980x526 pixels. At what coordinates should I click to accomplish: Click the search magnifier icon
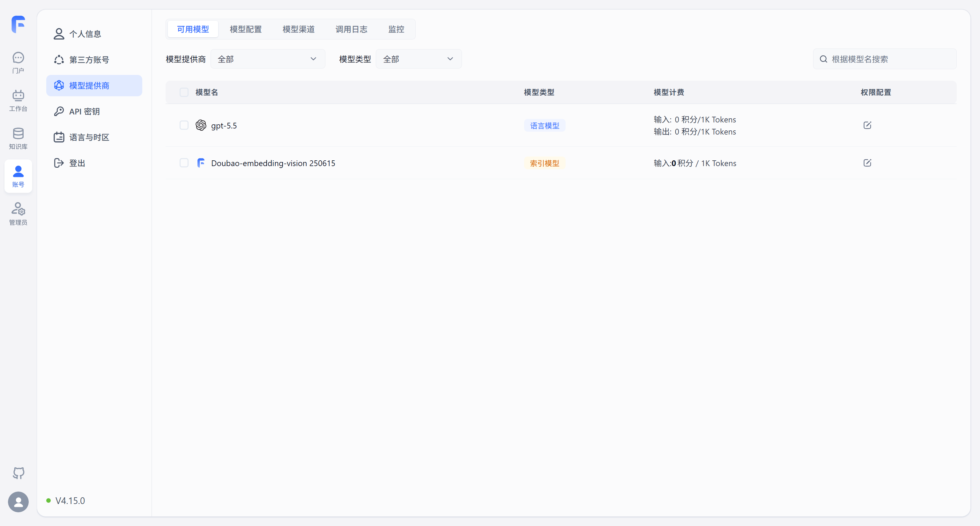823,59
